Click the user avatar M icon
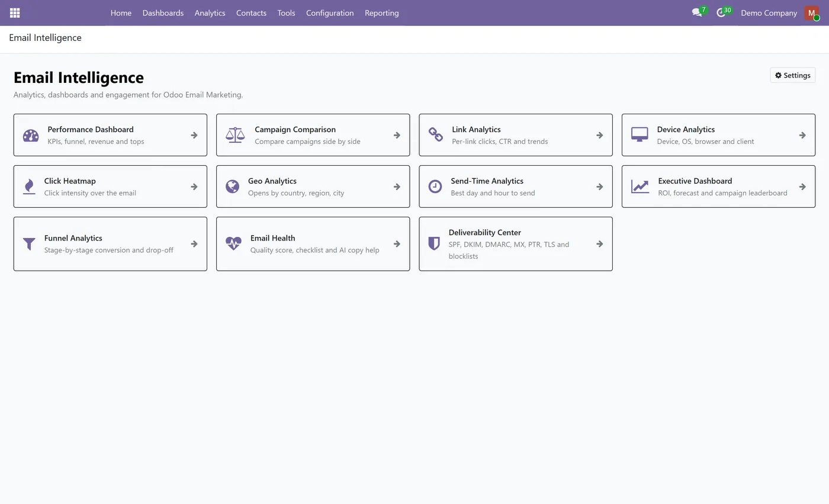829x504 pixels. point(811,12)
